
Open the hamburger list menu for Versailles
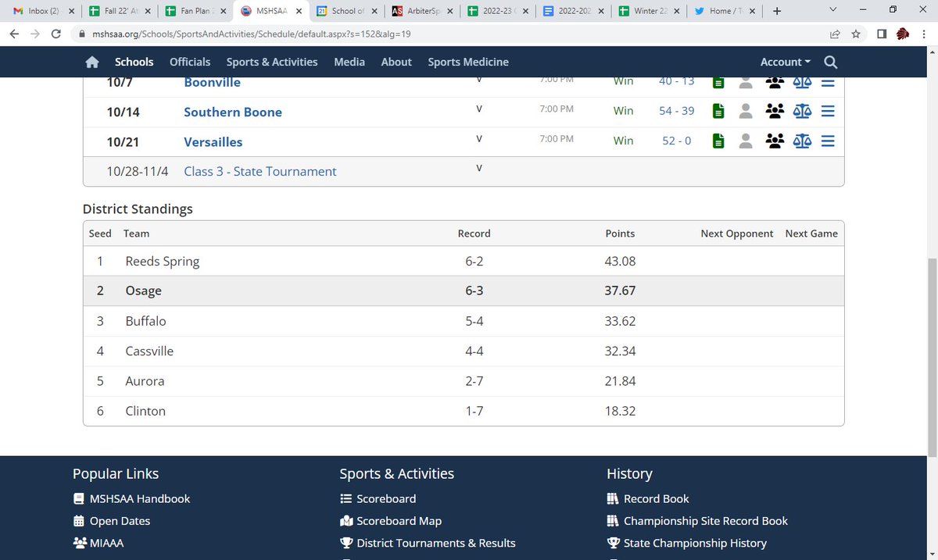(828, 141)
